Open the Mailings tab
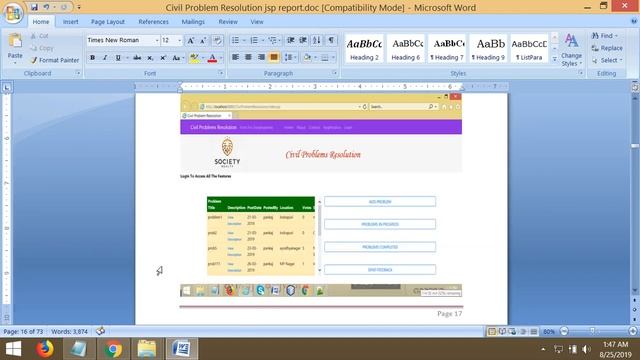The height and width of the screenshot is (360, 640). point(193,22)
